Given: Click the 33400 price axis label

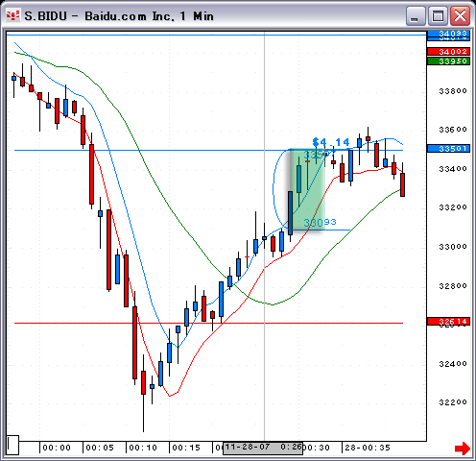Looking at the screenshot, I should pyautogui.click(x=453, y=169).
